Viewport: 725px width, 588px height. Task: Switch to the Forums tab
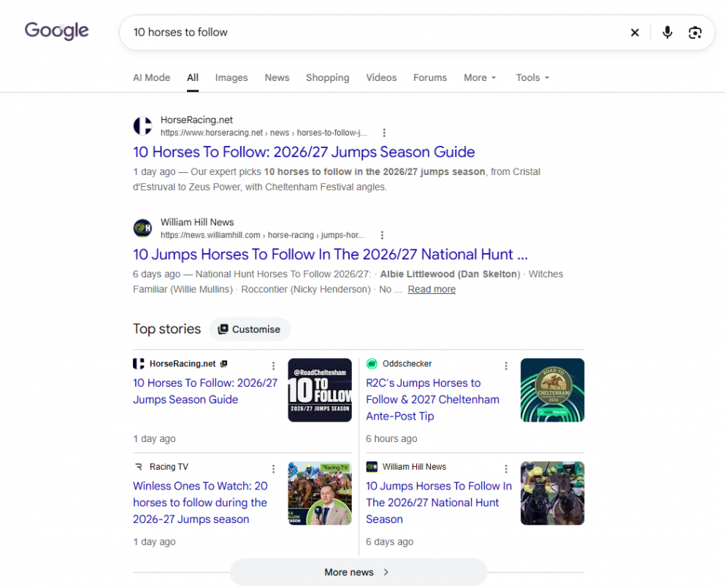point(430,77)
